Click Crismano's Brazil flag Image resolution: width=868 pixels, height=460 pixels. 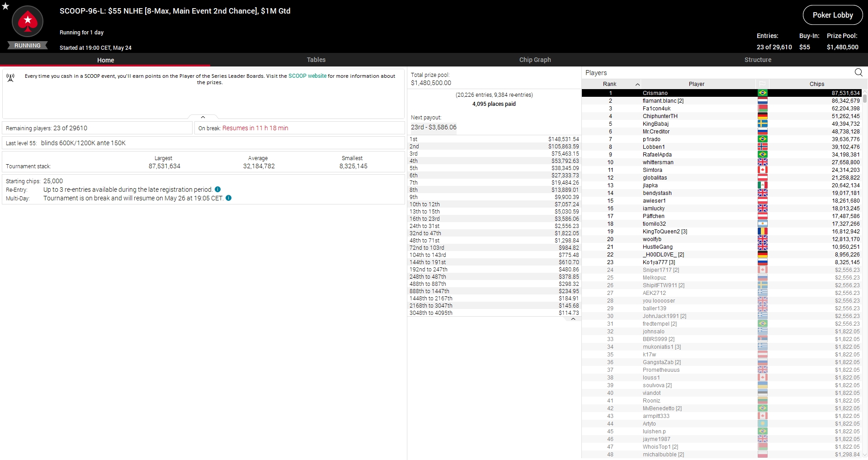point(762,93)
